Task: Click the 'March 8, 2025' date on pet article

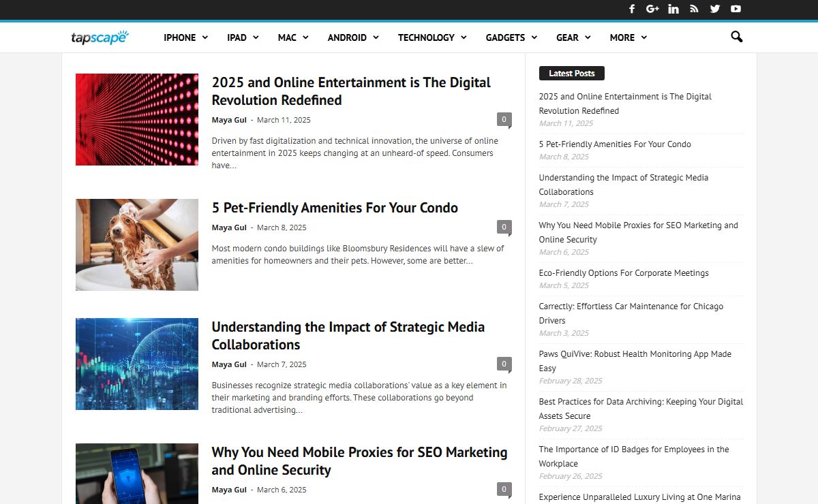Action: (282, 227)
